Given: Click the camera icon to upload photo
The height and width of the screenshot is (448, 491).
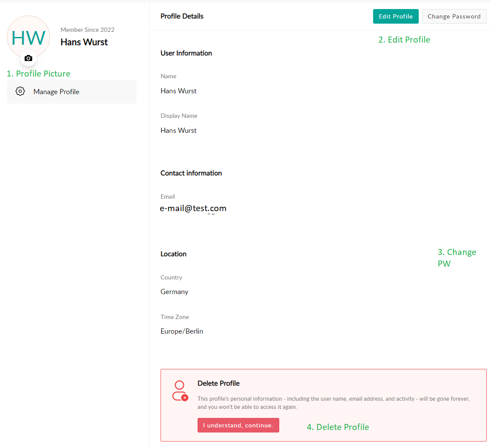Looking at the screenshot, I should tap(28, 58).
